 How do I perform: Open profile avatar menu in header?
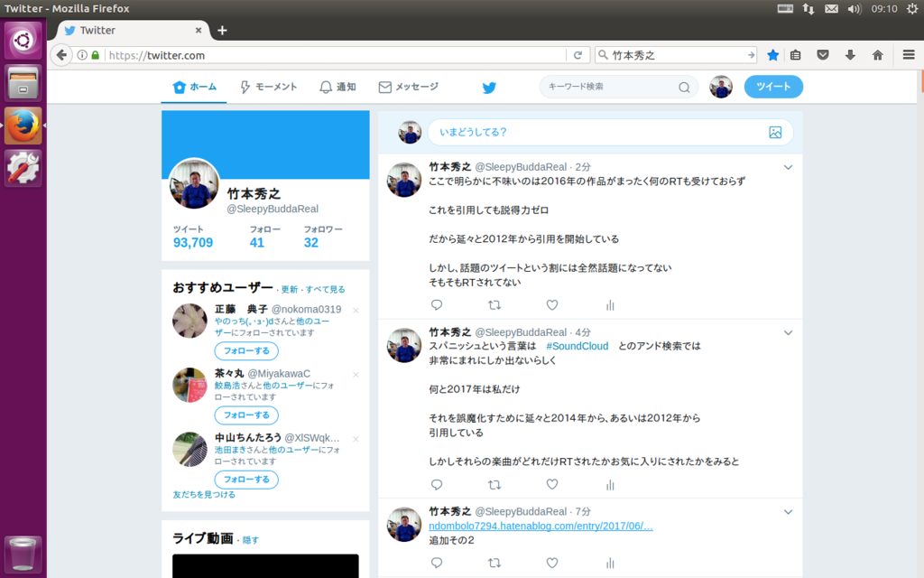pos(721,87)
